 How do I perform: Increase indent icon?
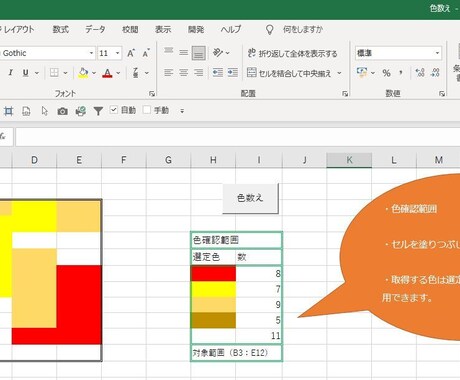[x=233, y=73]
